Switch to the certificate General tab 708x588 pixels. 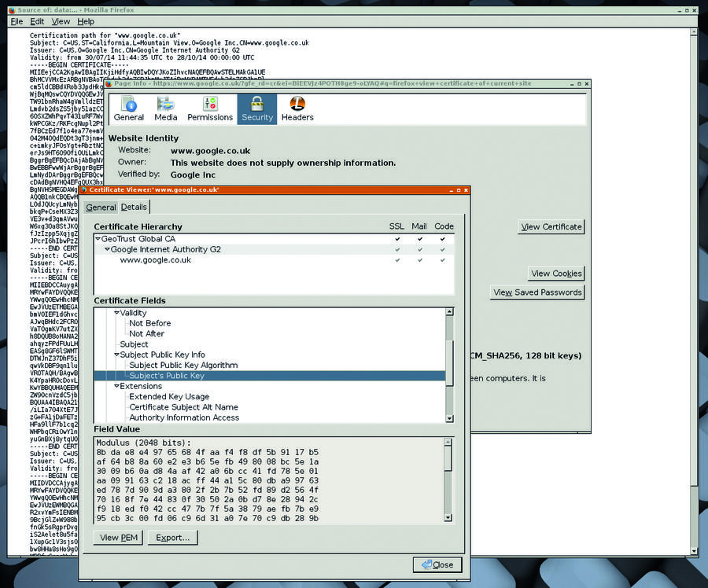point(101,208)
